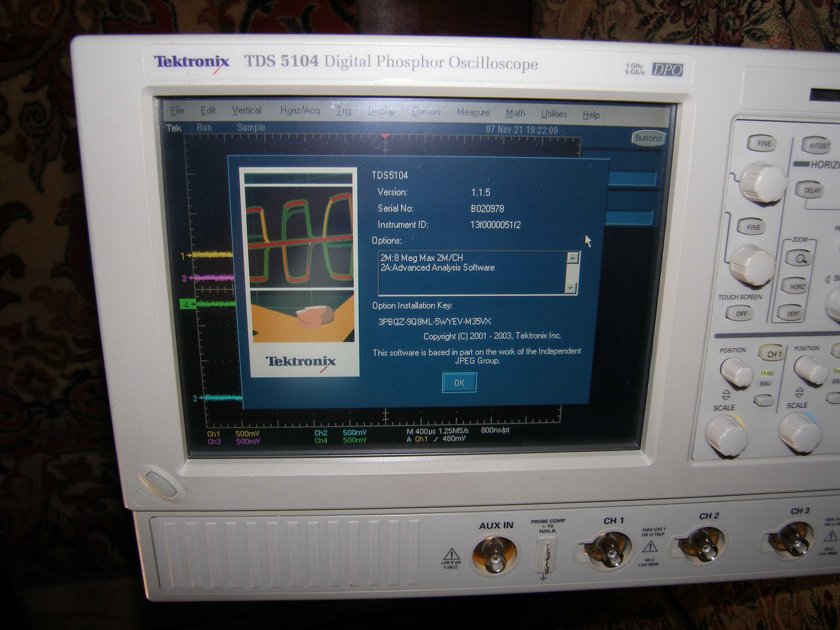Select channel 3 waveform marker
Screen dimensions: 840x630
(x=188, y=278)
